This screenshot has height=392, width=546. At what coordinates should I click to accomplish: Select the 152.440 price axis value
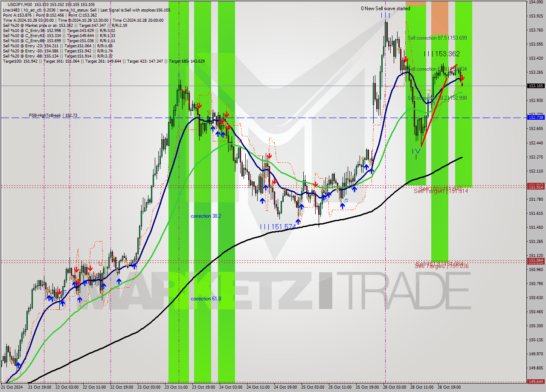(x=536, y=143)
